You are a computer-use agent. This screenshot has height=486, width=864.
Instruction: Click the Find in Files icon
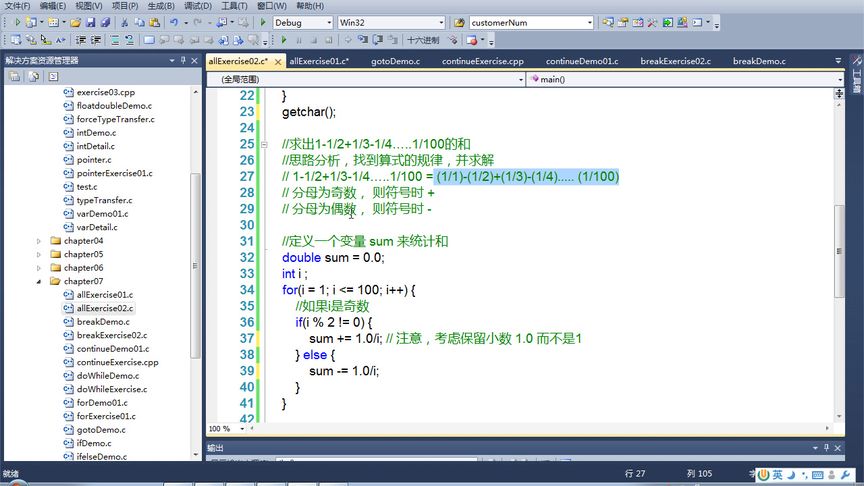pyautogui.click(x=459, y=23)
